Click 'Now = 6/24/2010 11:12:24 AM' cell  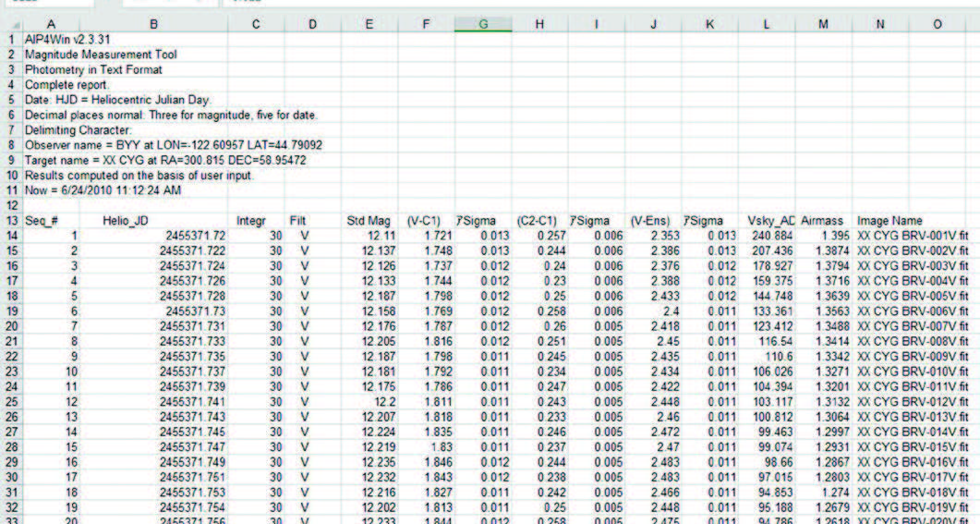[103, 190]
